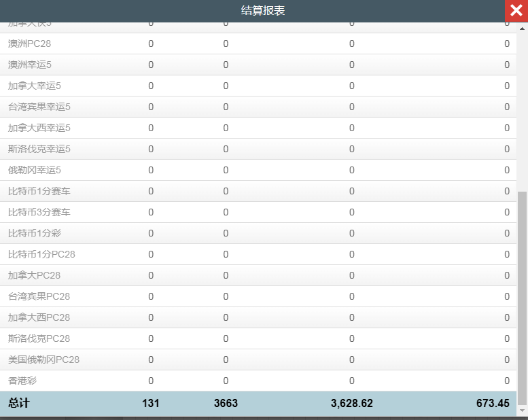
Task: Select the 澳洲PC28 row label
Action: point(29,43)
